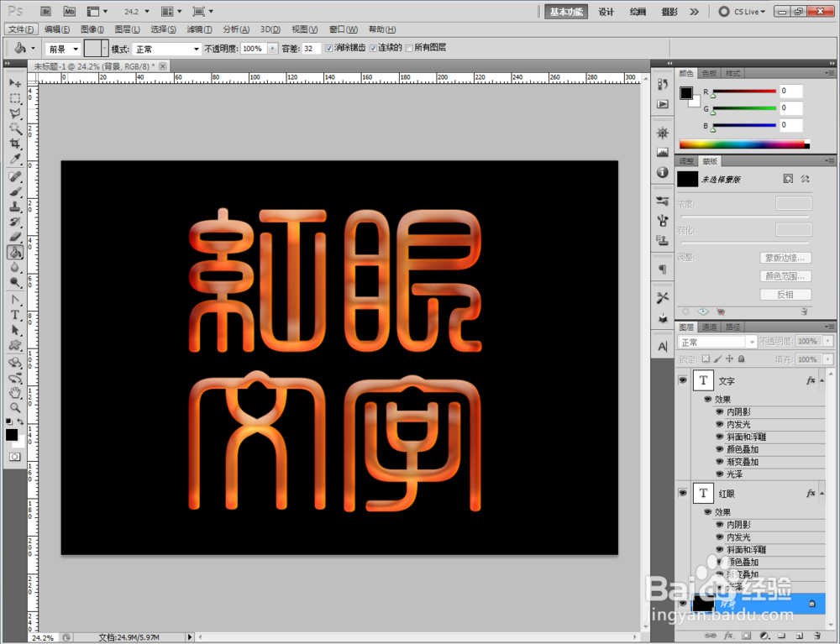
Task: Enable the 所有图层 all layers checkbox
Action: click(x=409, y=48)
